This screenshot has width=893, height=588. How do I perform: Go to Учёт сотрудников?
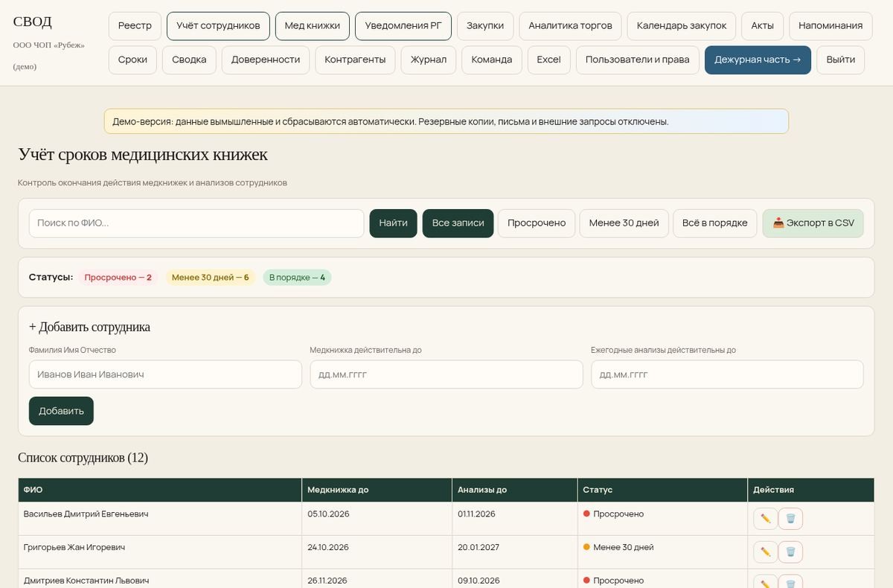coord(218,26)
